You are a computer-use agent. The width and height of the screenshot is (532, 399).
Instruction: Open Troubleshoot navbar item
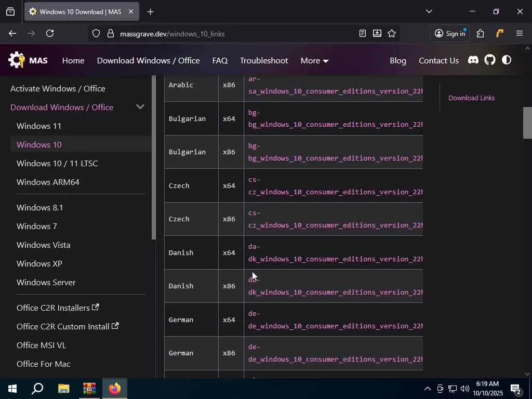click(264, 60)
